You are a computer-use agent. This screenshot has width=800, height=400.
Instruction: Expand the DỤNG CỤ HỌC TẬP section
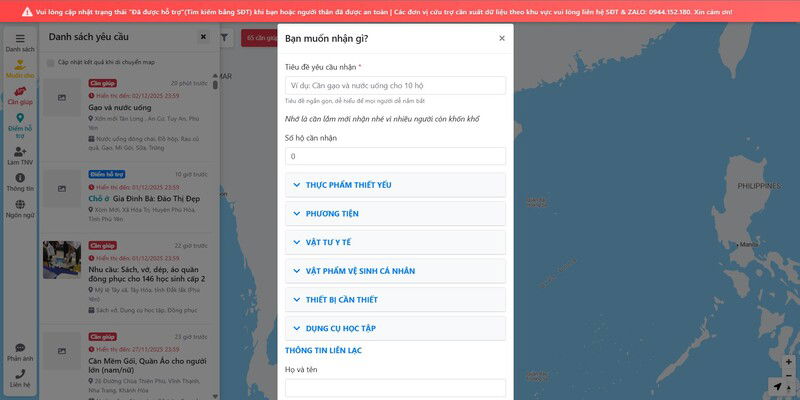(395, 328)
